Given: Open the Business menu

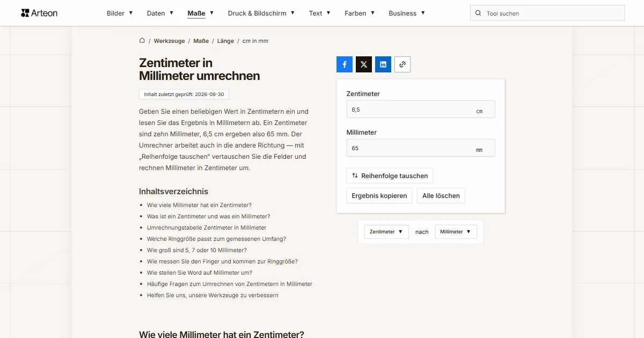Looking at the screenshot, I should pyautogui.click(x=407, y=13).
